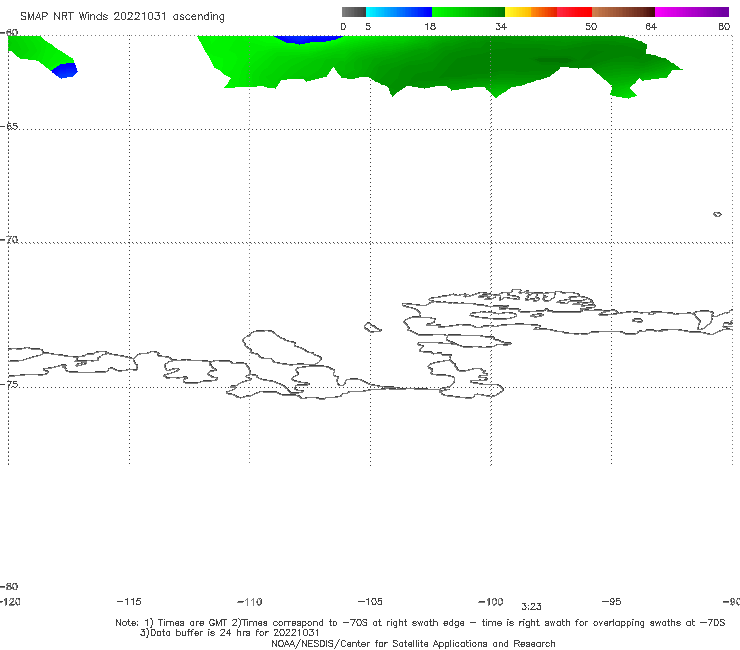Click the longitude label "-115"
The height and width of the screenshot is (650, 740).
(129, 601)
